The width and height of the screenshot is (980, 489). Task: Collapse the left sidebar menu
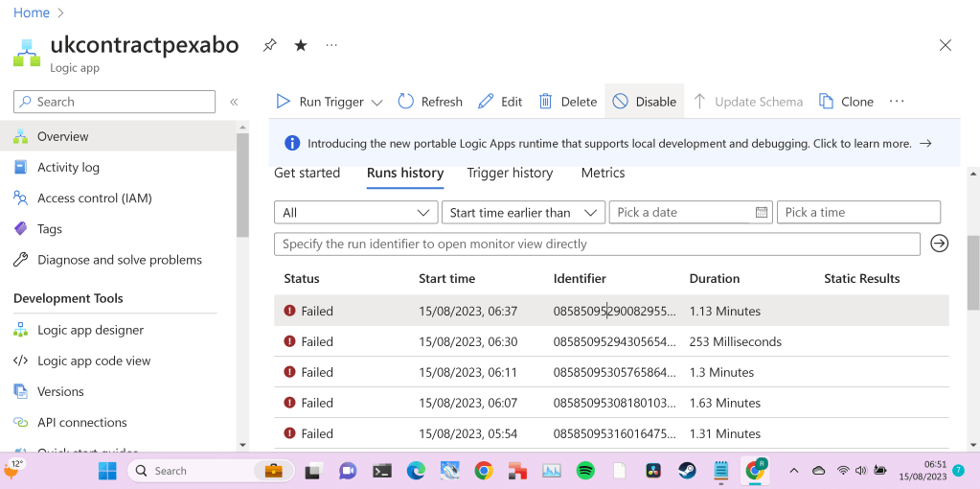pos(234,102)
